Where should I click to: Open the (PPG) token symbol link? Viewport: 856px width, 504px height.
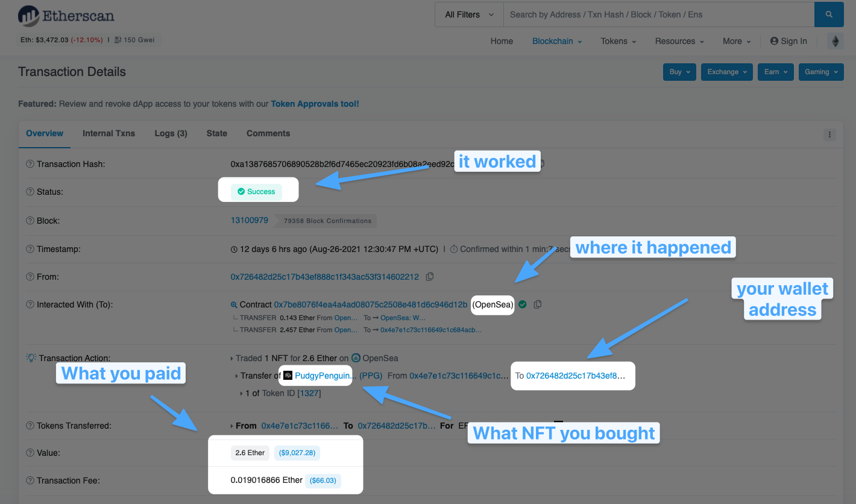click(x=371, y=376)
